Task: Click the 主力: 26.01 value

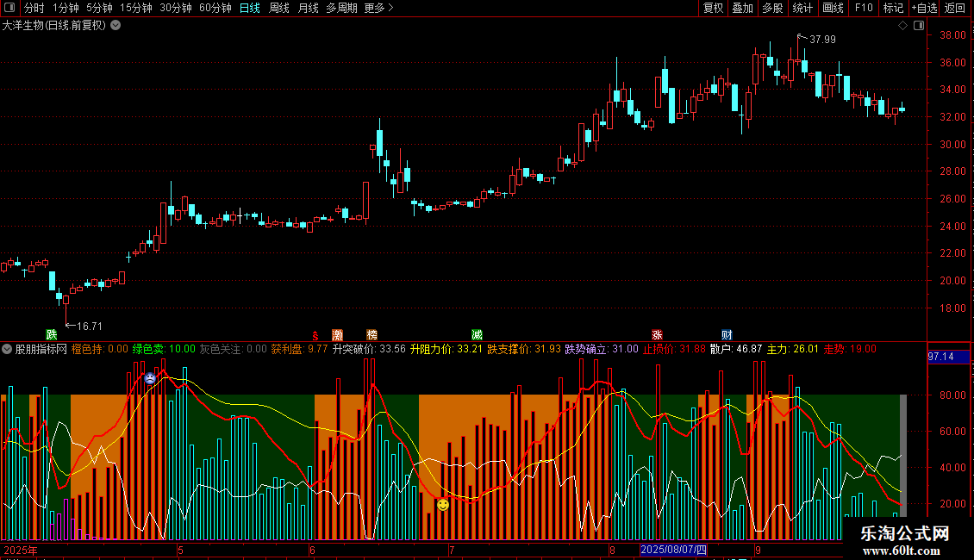Action: tap(793, 350)
